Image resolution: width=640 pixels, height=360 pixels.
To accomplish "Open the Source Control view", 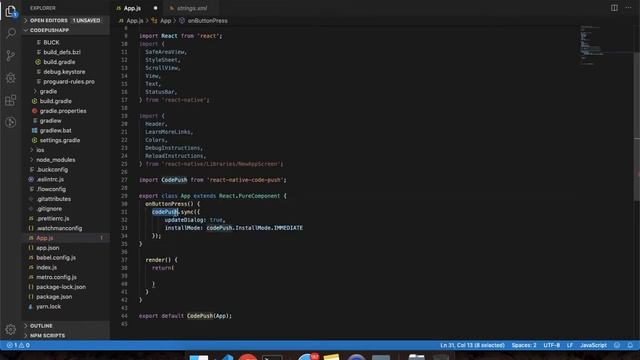I will pyautogui.click(x=11, y=56).
